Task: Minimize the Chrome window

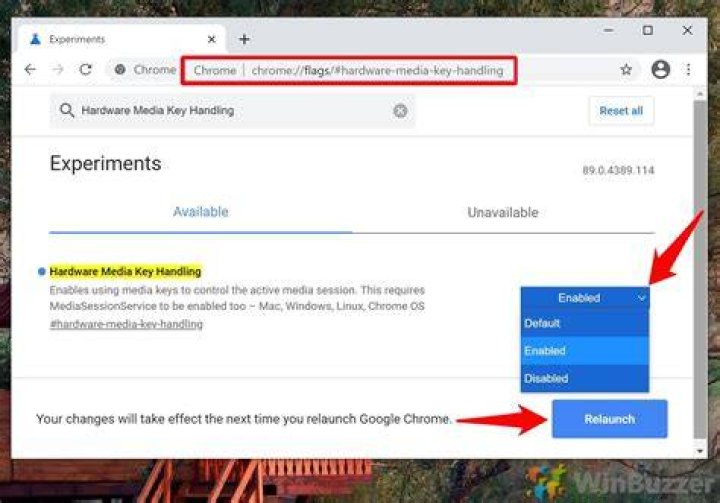Action: (x=608, y=30)
